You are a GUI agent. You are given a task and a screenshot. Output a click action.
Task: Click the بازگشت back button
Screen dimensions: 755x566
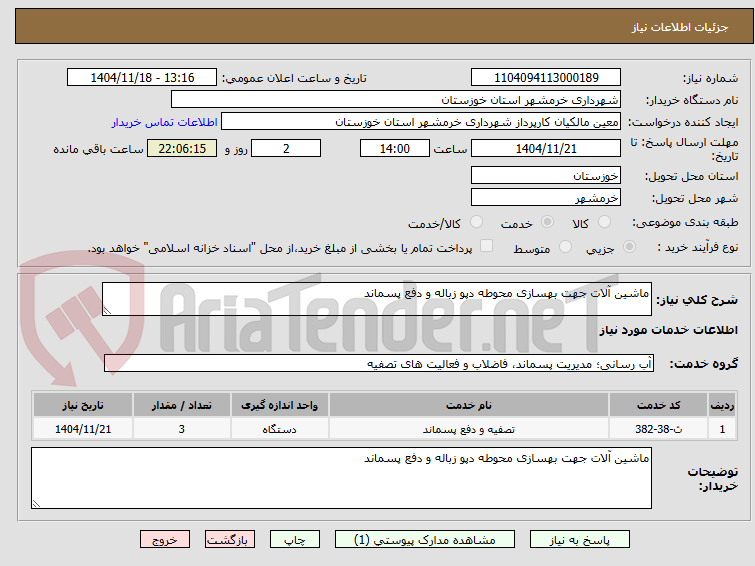(229, 540)
